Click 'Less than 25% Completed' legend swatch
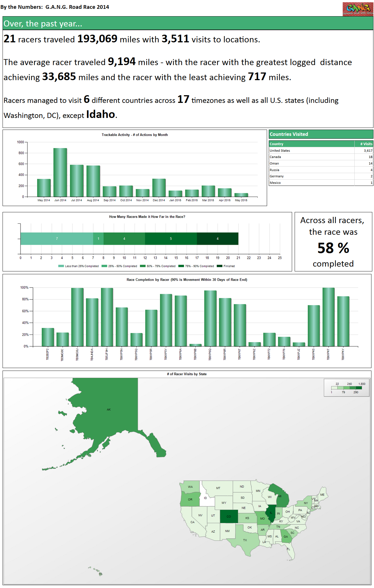 [61, 266]
